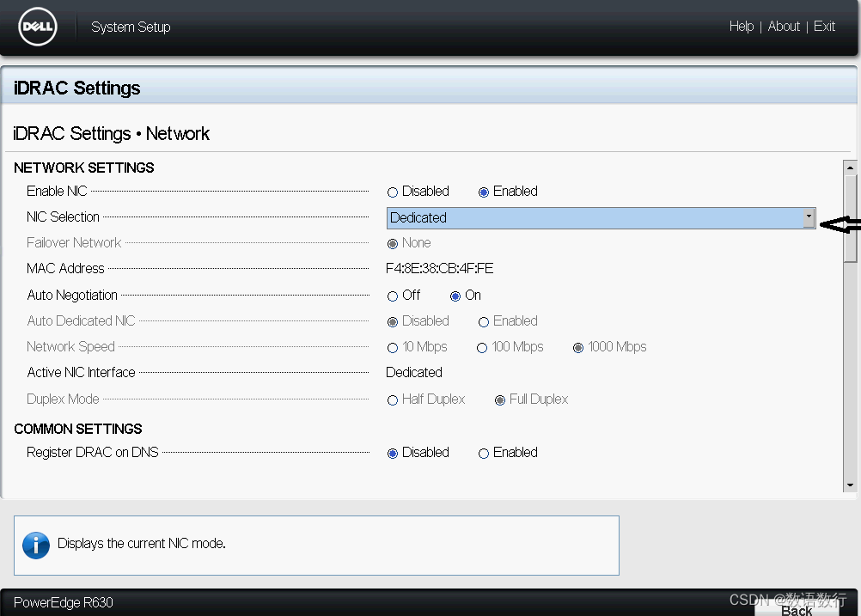Image resolution: width=861 pixels, height=616 pixels.
Task: Click the Network Speed label
Action: (70, 346)
